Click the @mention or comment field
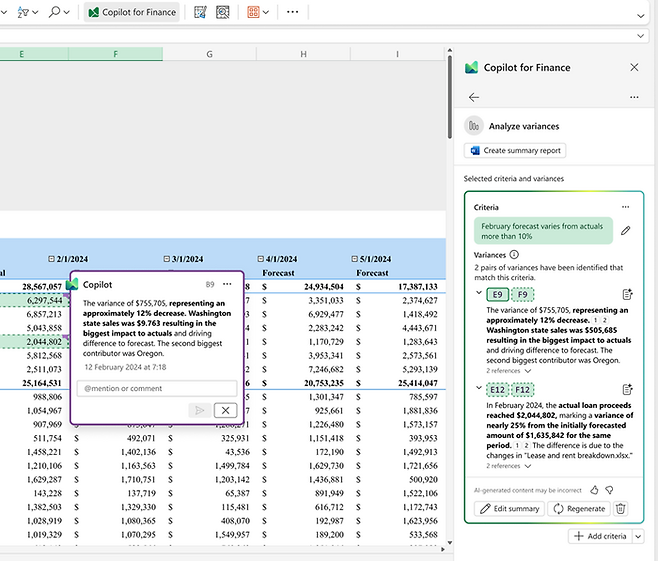This screenshot has width=658, height=561. pyautogui.click(x=156, y=388)
